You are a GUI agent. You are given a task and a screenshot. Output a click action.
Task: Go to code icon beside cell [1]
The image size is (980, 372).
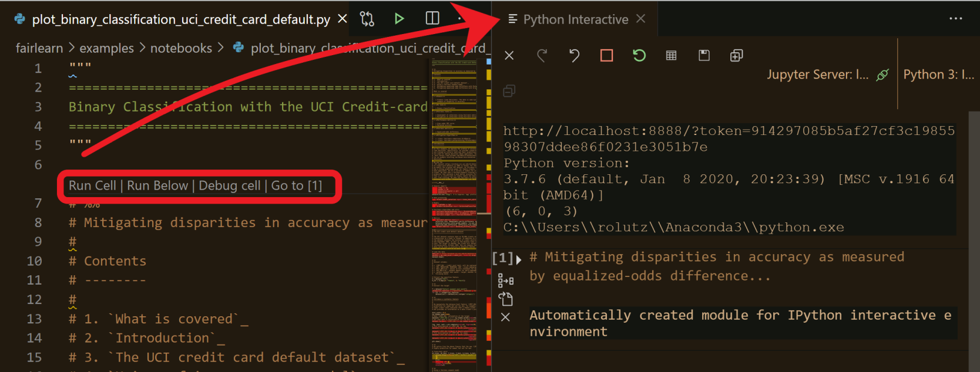(505, 280)
